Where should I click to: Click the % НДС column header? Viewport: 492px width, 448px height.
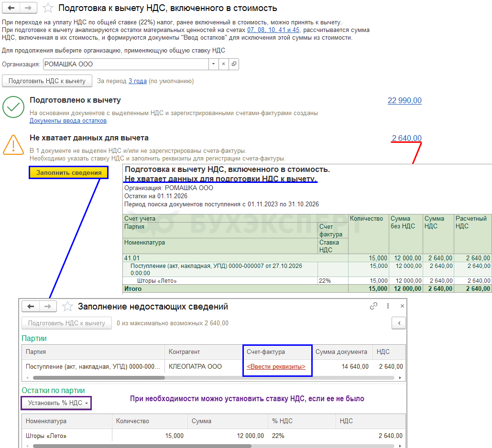(302, 421)
